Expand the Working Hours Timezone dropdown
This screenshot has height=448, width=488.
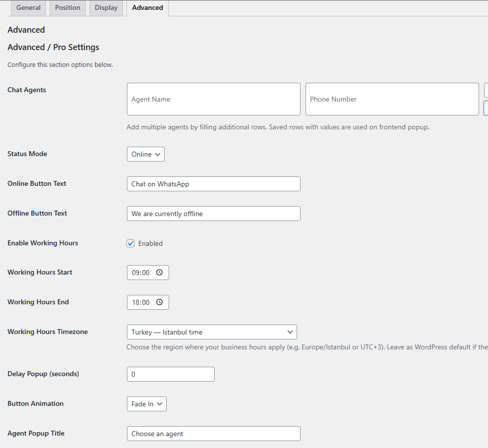212,332
